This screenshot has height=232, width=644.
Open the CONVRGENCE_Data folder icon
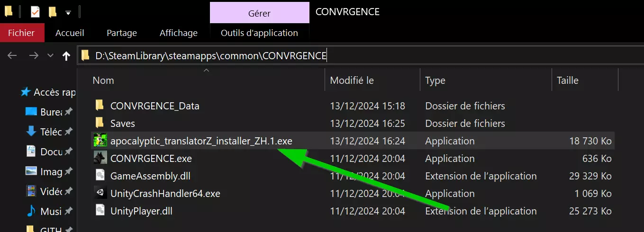tap(100, 106)
